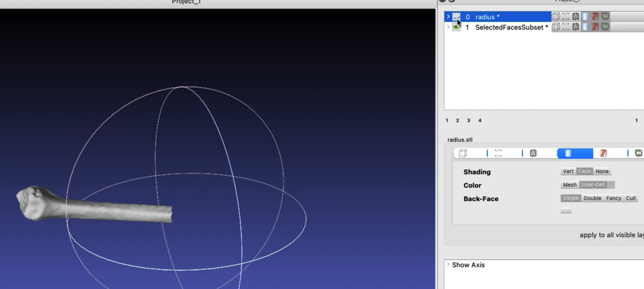Toggle wireframe icon in SelectedFacesSubset row
644x289 pixels.
tap(575, 27)
